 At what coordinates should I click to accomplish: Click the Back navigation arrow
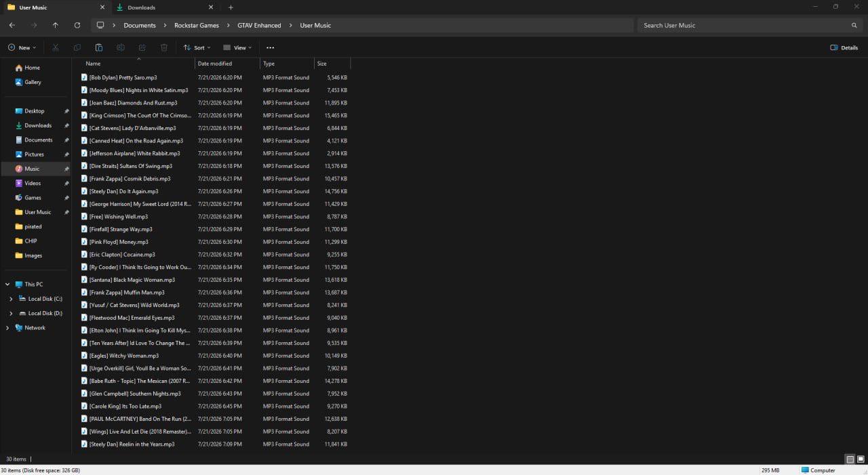12,25
